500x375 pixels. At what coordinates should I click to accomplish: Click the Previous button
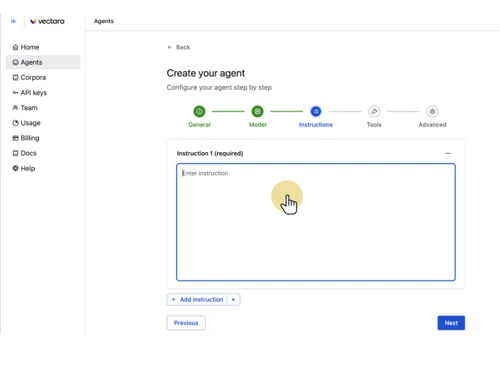186,323
